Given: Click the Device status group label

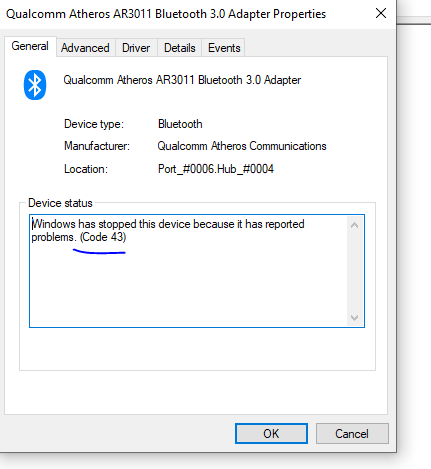Looking at the screenshot, I should pos(60,203).
